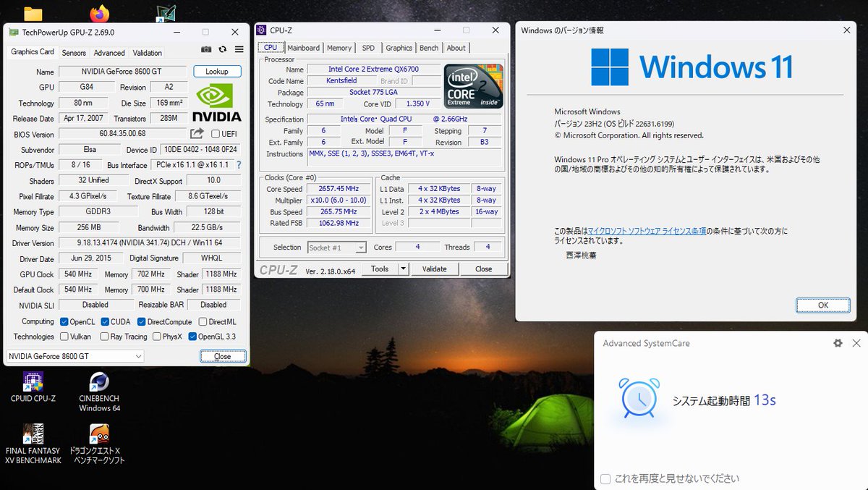Click the Close button in CPU-Z

click(x=484, y=269)
